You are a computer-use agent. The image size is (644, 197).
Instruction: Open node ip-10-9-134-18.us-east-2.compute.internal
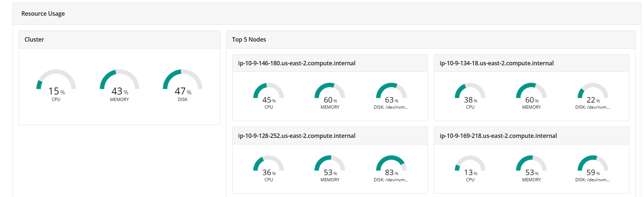(496, 63)
